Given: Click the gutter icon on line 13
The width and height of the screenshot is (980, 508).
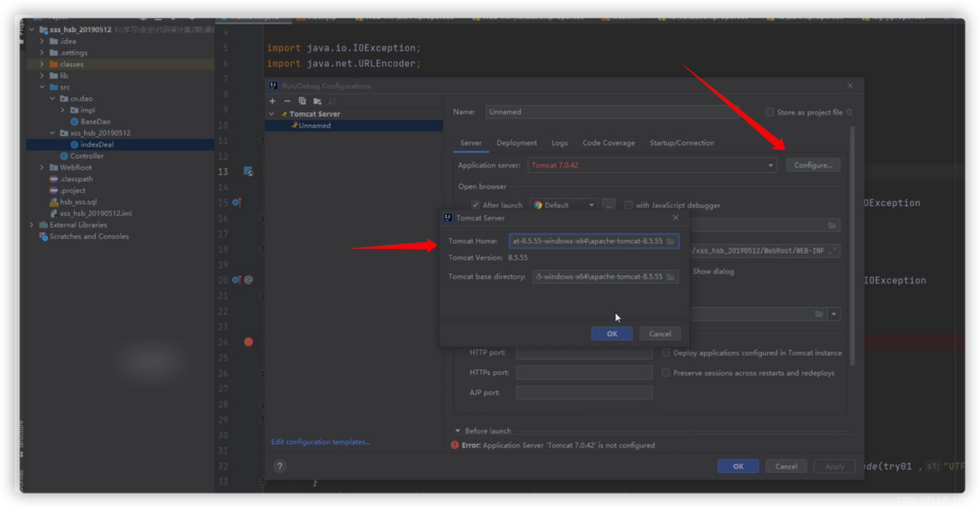Looking at the screenshot, I should (x=248, y=171).
